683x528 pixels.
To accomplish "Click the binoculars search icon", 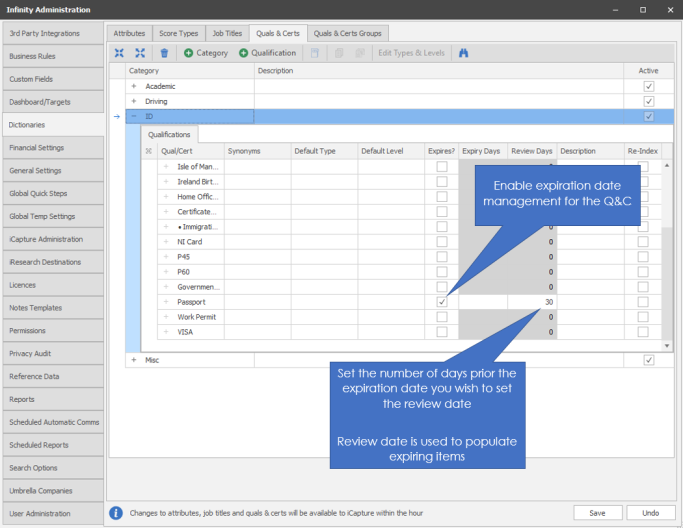I will pos(464,53).
